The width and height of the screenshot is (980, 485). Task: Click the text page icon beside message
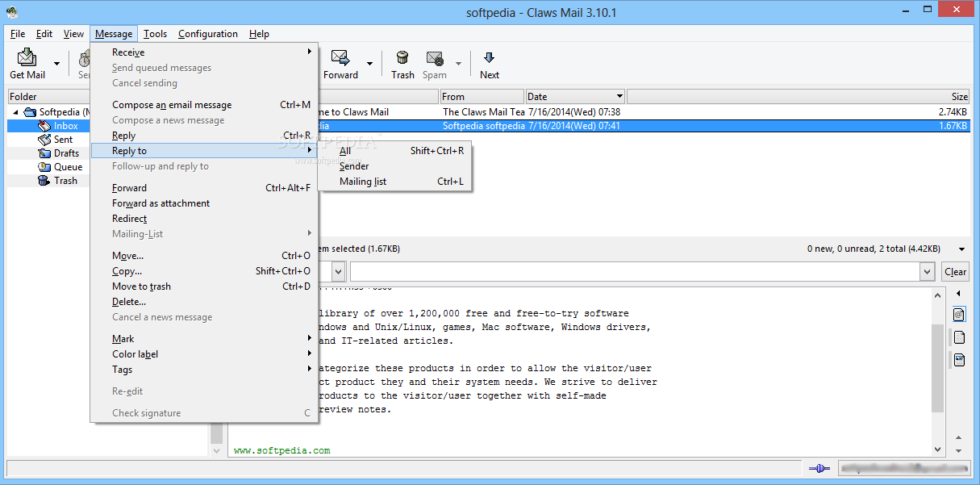coord(959,337)
